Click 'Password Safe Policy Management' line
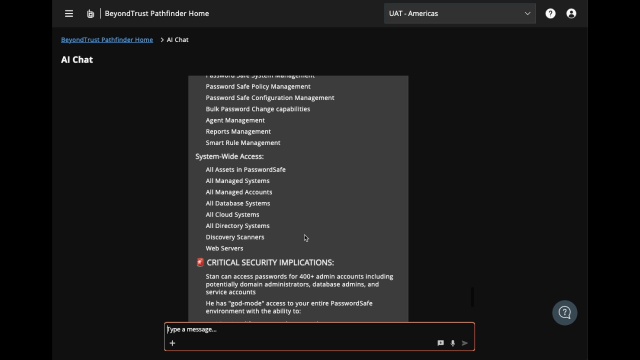 tap(258, 87)
